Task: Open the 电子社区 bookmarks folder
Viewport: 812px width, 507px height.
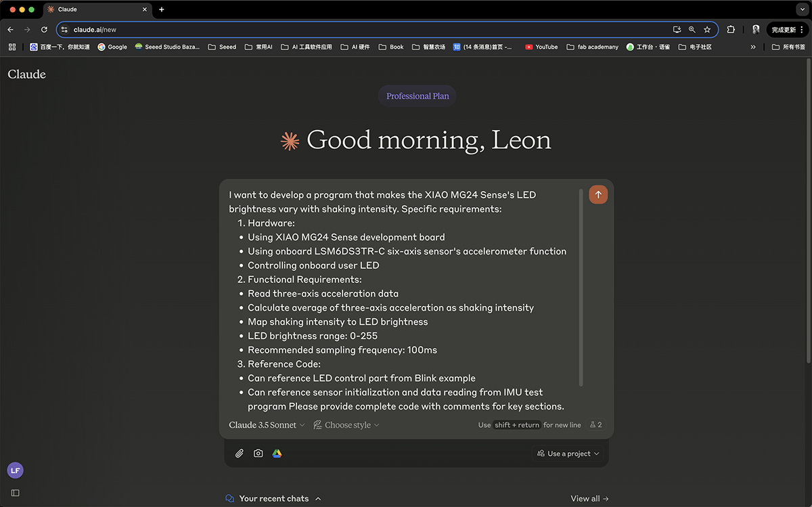Action: (x=695, y=47)
